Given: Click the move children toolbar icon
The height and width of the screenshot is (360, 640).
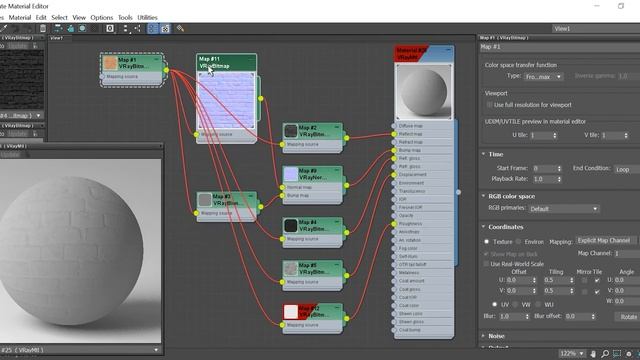Looking at the screenshot, I should point(58,28).
